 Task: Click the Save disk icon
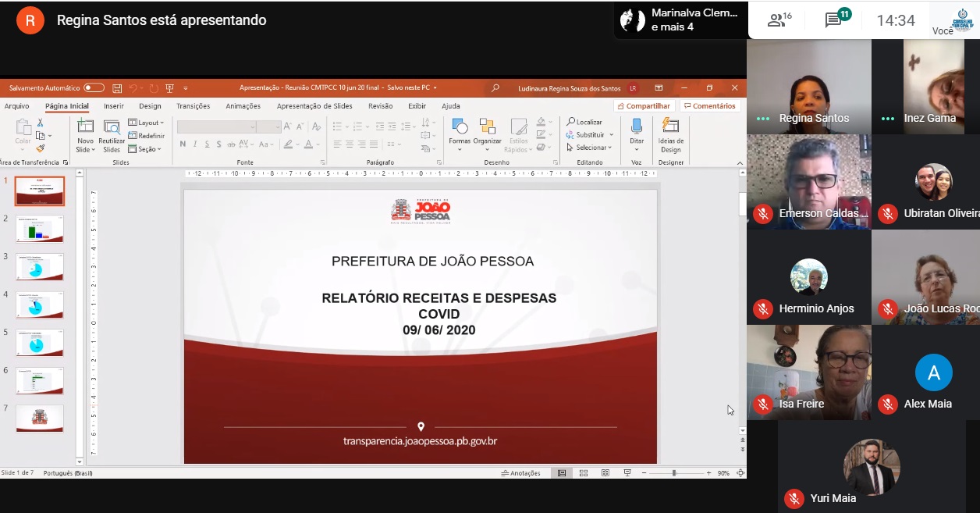[117, 88]
